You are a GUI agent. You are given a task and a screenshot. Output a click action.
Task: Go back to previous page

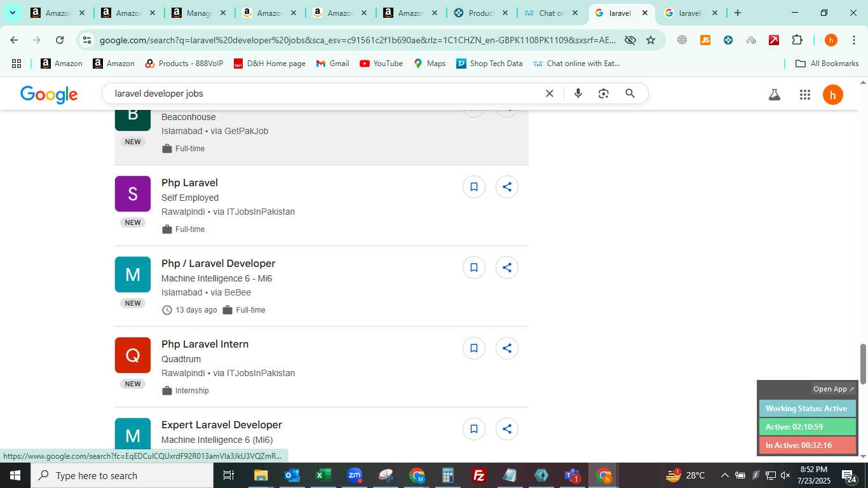pos(14,40)
